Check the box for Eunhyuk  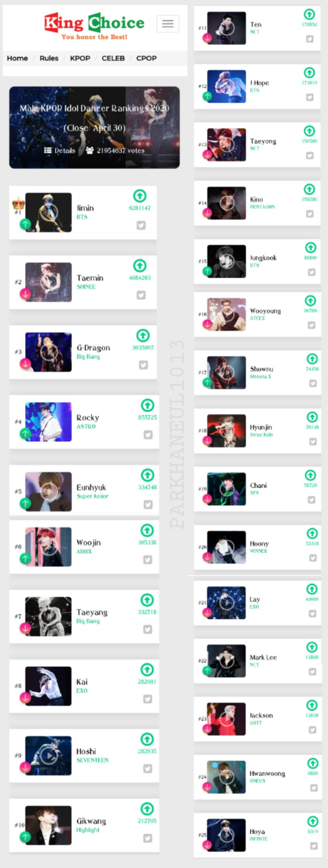[148, 504]
